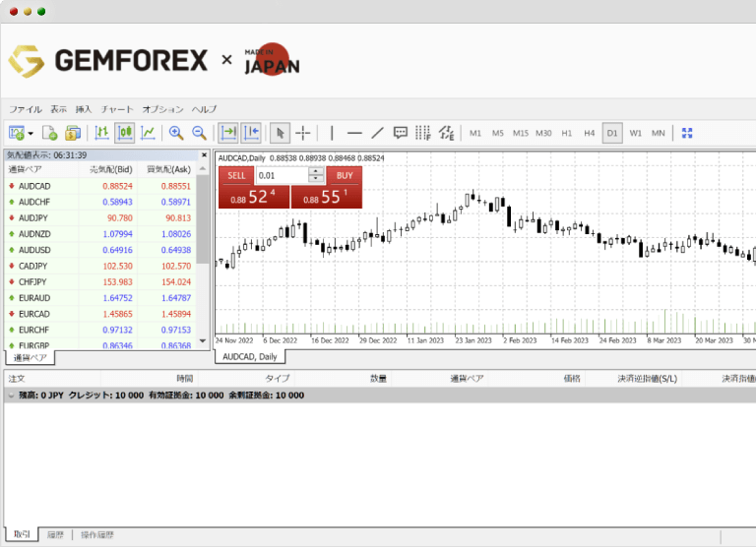Select the trendline drawing tool
The height and width of the screenshot is (547, 756).
coord(378,133)
